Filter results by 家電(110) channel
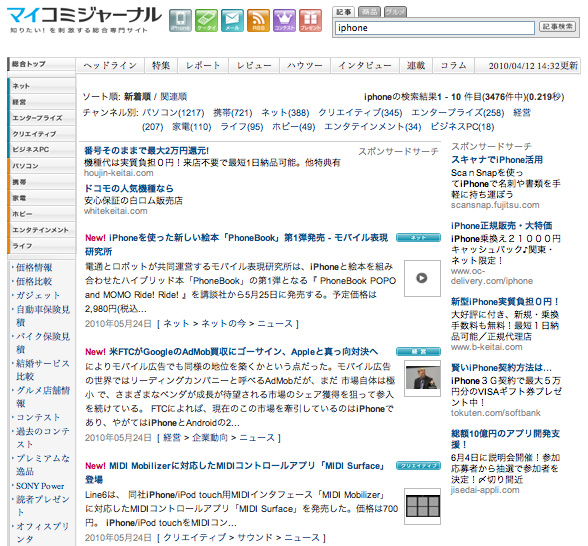This screenshot has width=588, height=546. click(192, 127)
